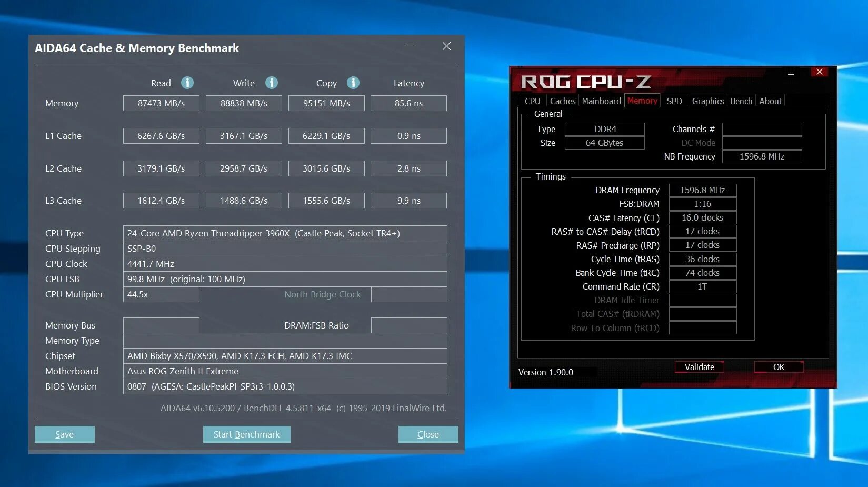
Task: Minimize the ROG CPU-Z window
Action: pyautogui.click(x=791, y=73)
